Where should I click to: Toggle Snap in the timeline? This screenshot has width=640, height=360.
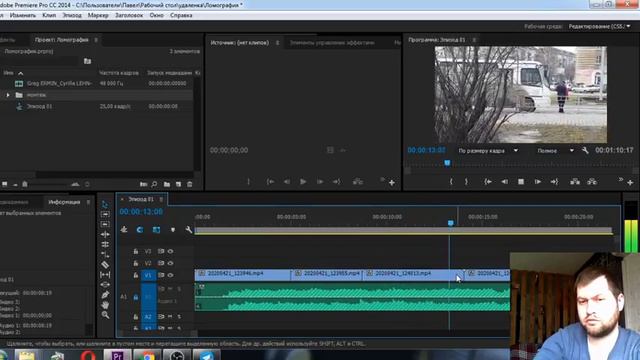pyautogui.click(x=140, y=230)
